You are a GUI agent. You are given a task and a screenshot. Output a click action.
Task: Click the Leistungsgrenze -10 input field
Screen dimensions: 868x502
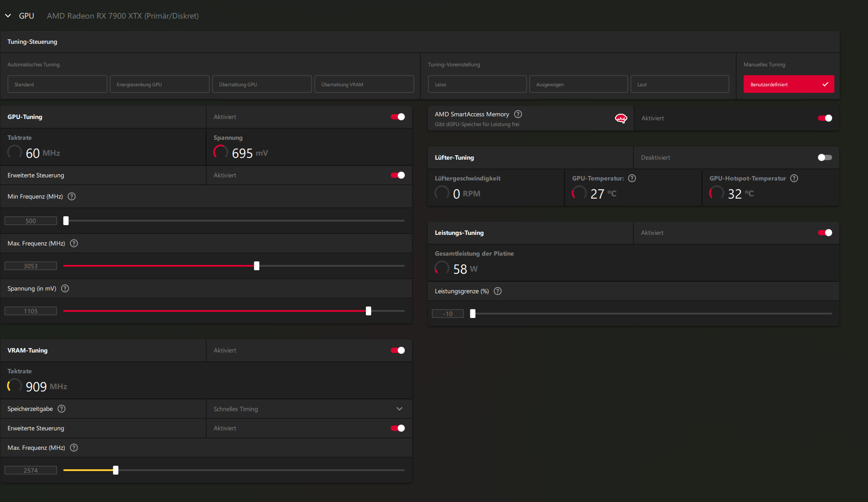click(448, 314)
